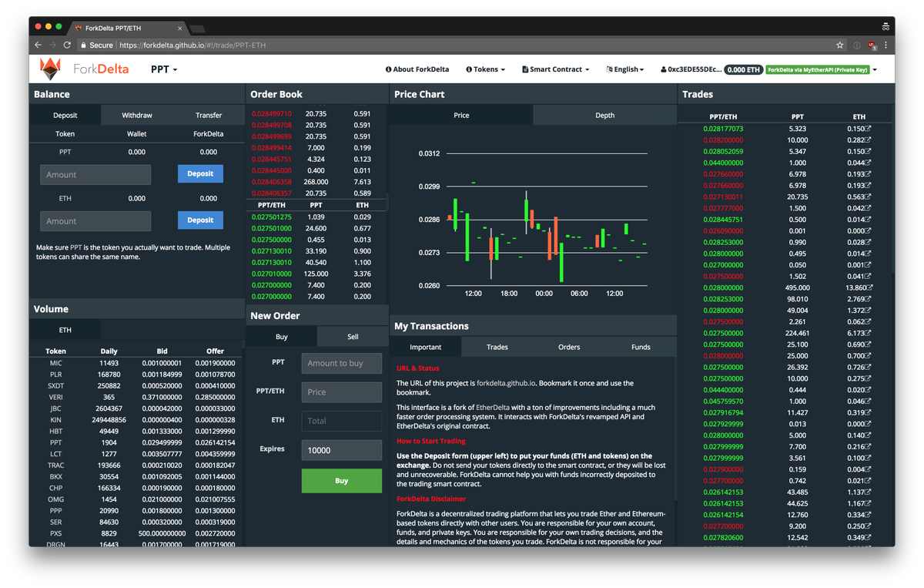
Task: Click PPT link in balance warning note
Action: pos(75,247)
